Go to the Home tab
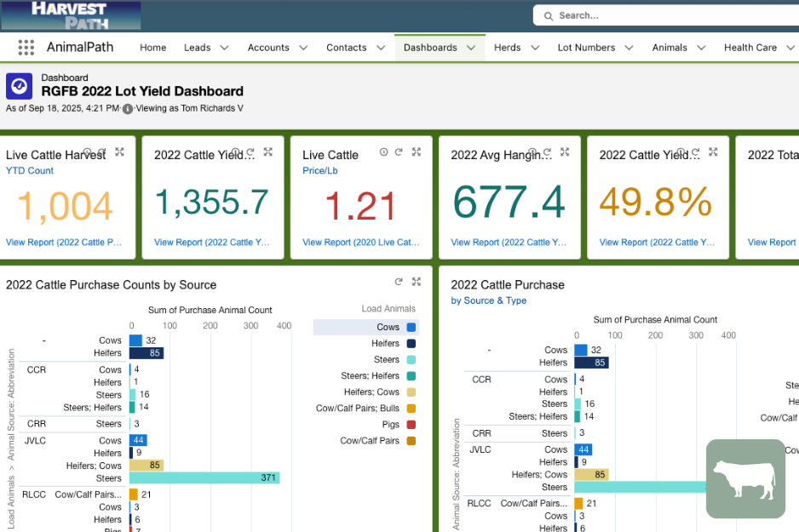Viewport: 799px width, 532px height. click(152, 48)
